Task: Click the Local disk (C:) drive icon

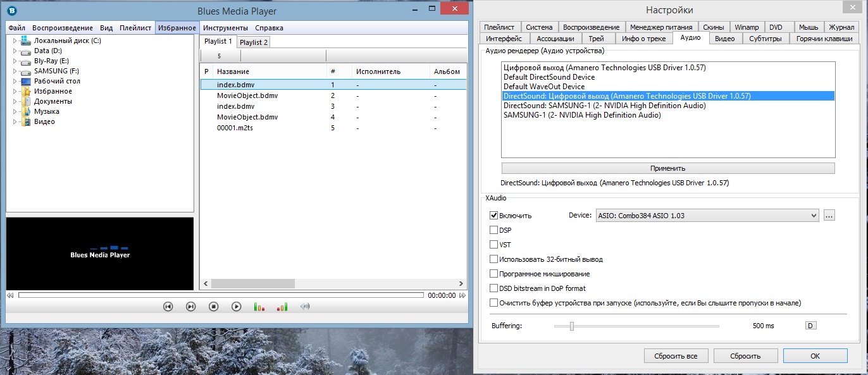Action: [x=26, y=40]
